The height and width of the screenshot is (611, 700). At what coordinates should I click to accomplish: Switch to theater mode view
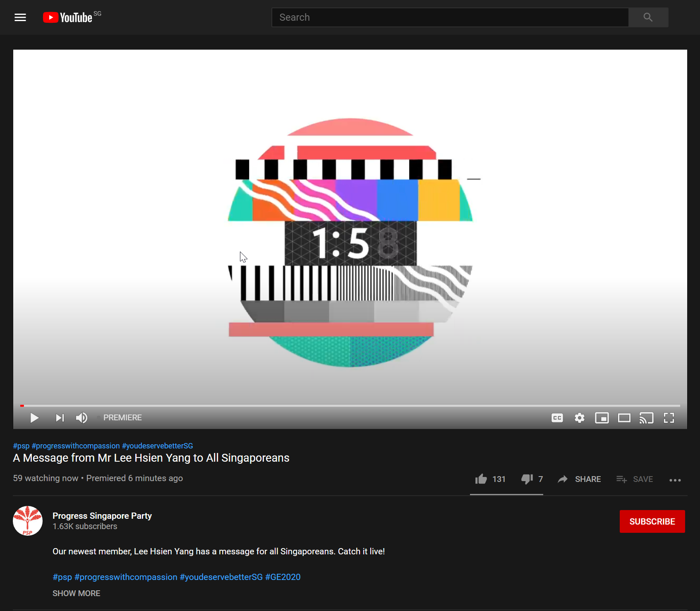click(x=624, y=418)
